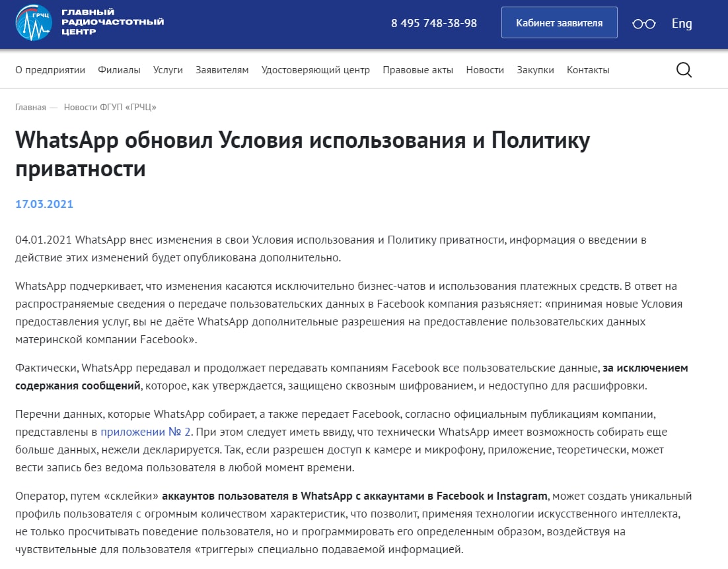Open the accessibility glasses icon

[643, 24]
